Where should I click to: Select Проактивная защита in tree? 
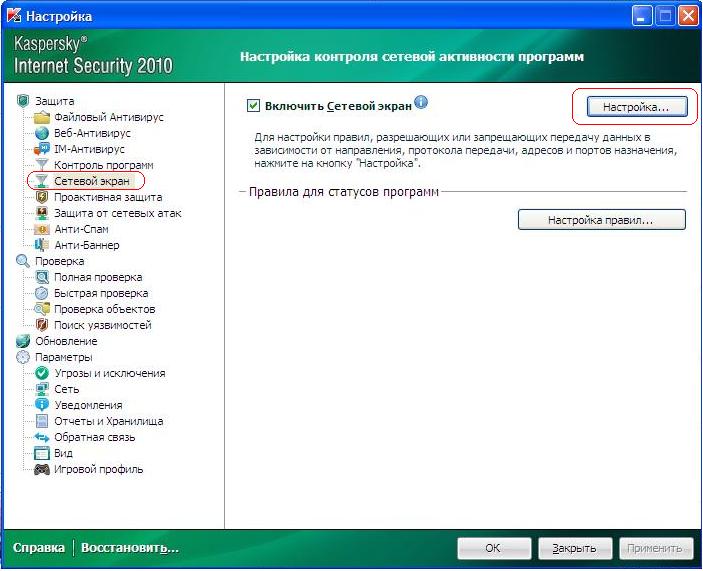click(x=108, y=197)
